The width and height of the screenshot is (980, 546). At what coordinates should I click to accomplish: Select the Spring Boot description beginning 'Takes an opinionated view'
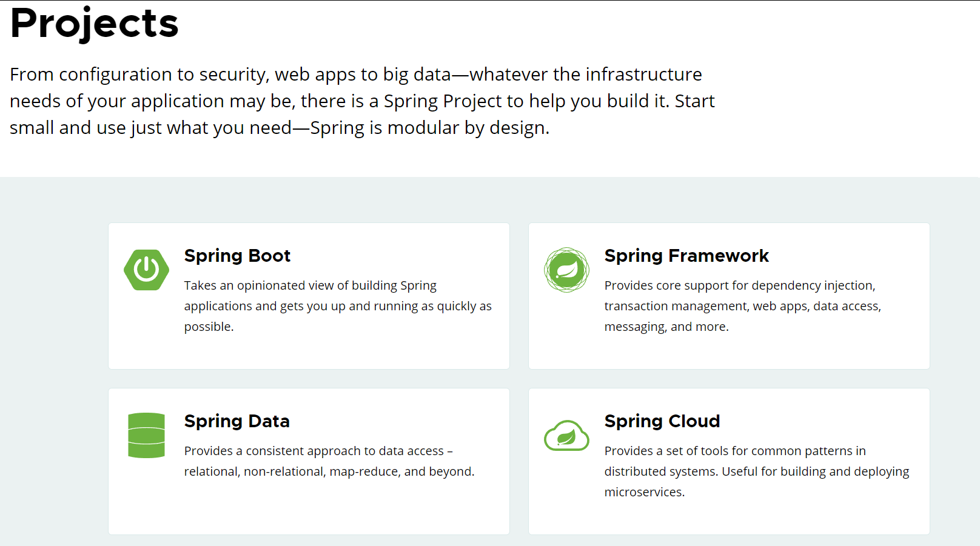[338, 306]
